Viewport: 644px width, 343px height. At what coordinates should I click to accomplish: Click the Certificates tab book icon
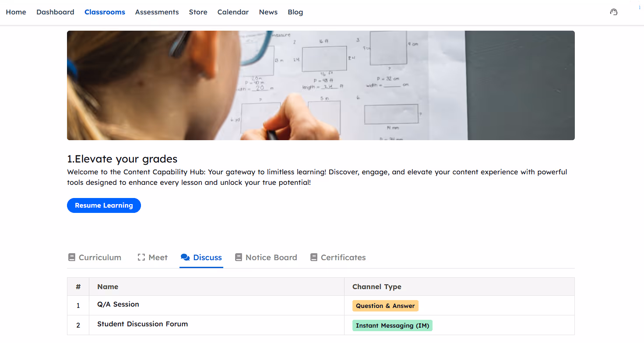tap(314, 257)
